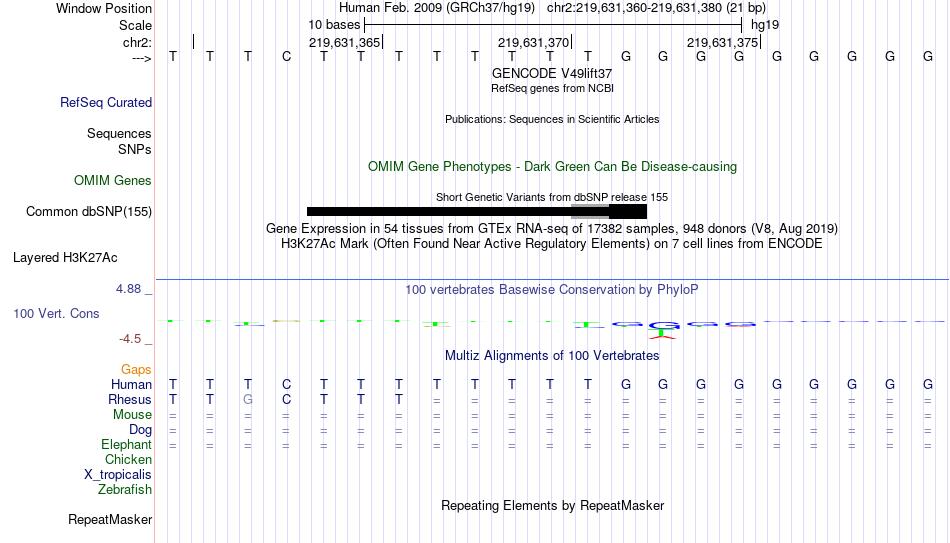The width and height of the screenshot is (950, 543).
Task: Click the long black dbSNP variant bar
Action: [439, 212]
